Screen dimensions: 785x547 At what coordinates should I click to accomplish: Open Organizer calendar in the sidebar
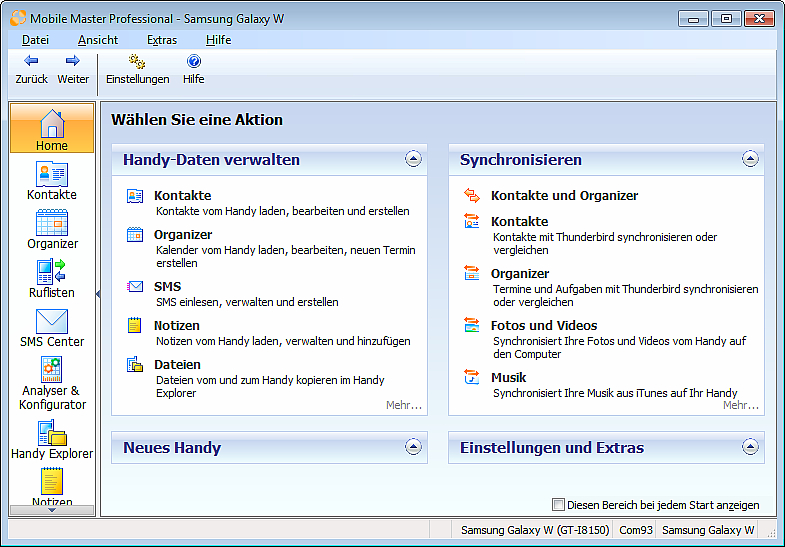pyautogui.click(x=52, y=230)
